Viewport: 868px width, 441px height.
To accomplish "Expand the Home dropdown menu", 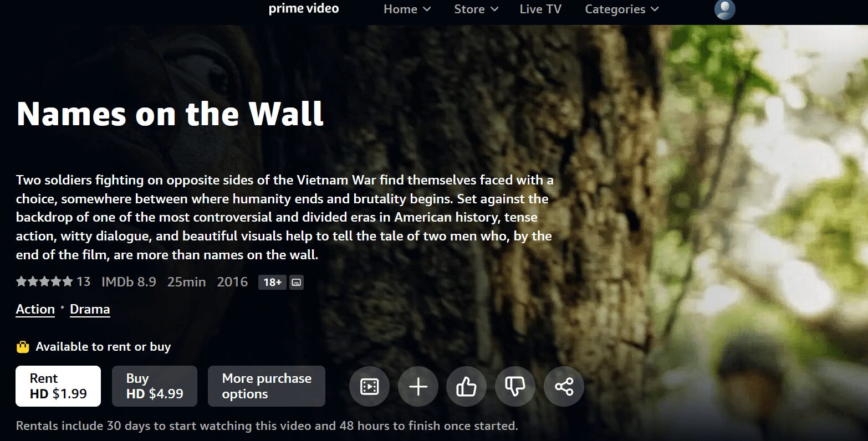I will point(407,9).
